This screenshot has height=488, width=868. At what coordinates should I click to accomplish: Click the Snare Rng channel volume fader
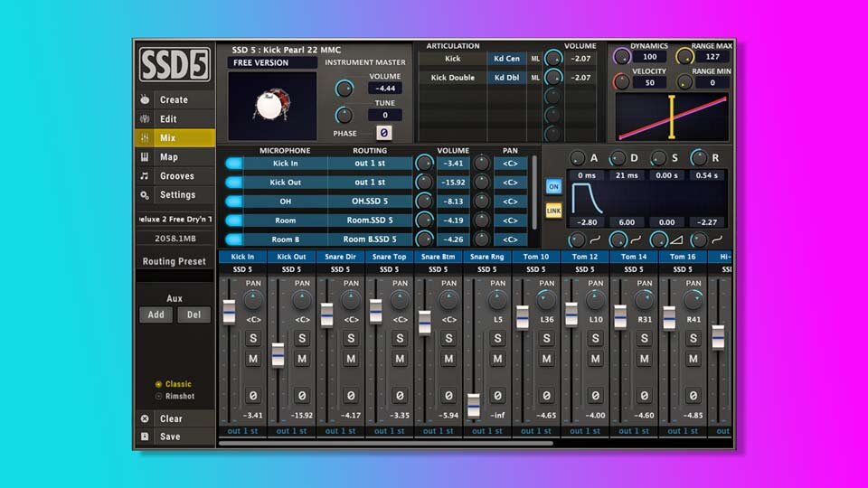click(473, 406)
